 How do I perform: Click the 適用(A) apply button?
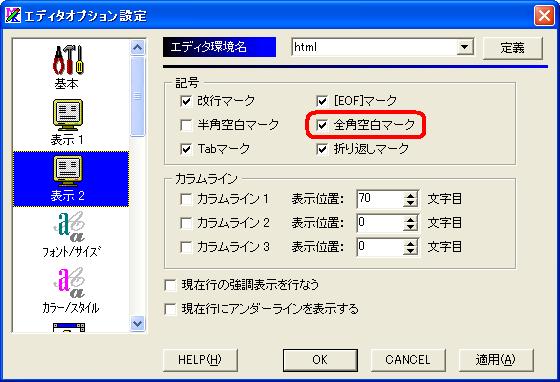click(x=496, y=360)
